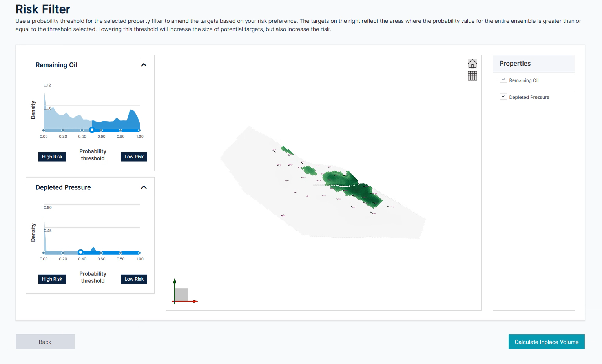Click Low Risk under Remaining Oil
Viewport: 602px width, 364px height.
[134, 157]
